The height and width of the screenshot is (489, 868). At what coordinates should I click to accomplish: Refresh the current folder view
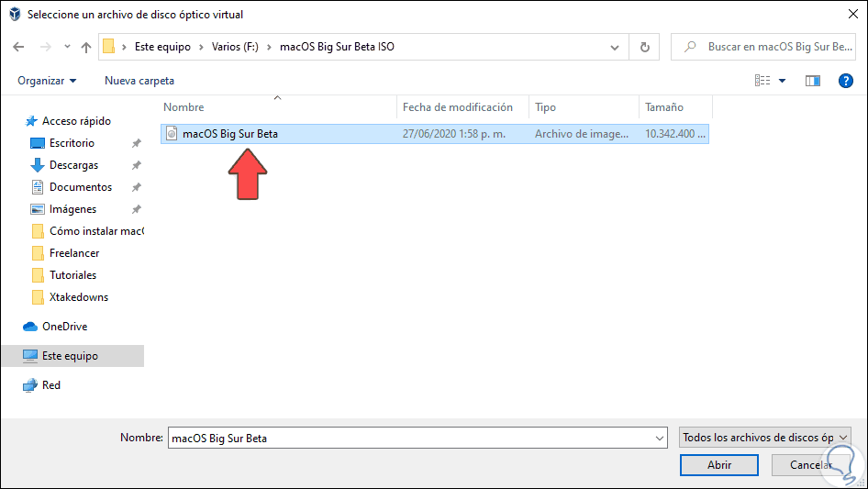click(644, 47)
